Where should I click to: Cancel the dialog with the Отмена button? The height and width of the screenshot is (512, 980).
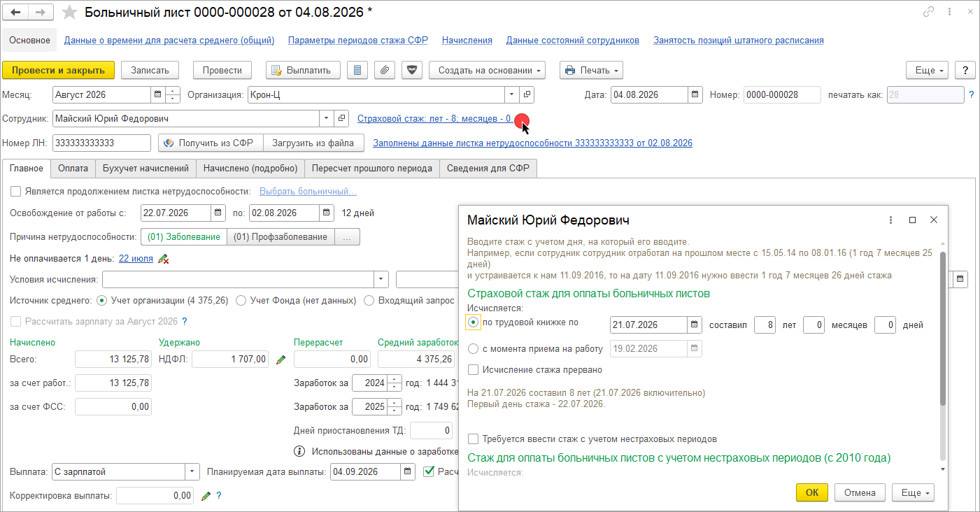[860, 492]
